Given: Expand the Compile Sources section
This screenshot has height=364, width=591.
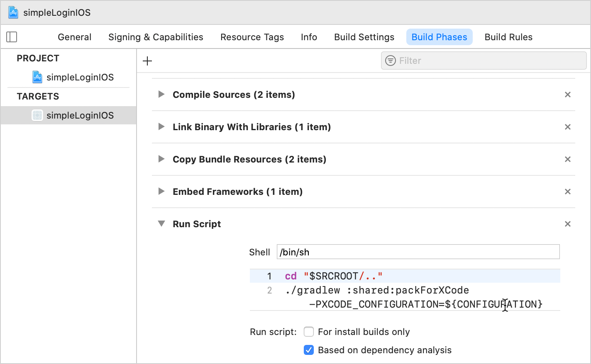Looking at the screenshot, I should tap(161, 94).
